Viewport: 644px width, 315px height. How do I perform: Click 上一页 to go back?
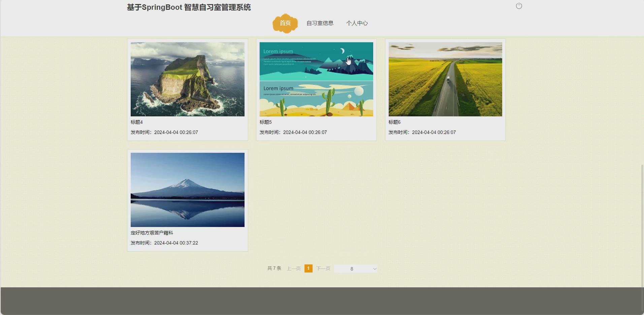(x=293, y=268)
